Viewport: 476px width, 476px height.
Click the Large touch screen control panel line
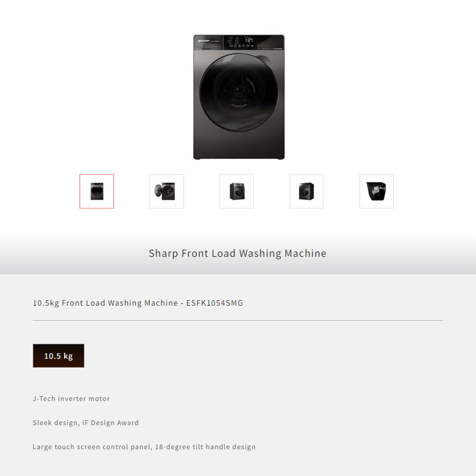click(144, 447)
